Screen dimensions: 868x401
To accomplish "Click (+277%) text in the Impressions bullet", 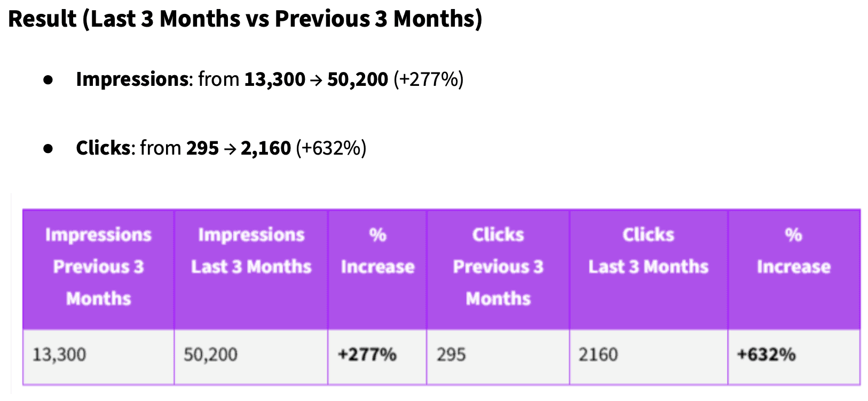I will tap(428, 79).
